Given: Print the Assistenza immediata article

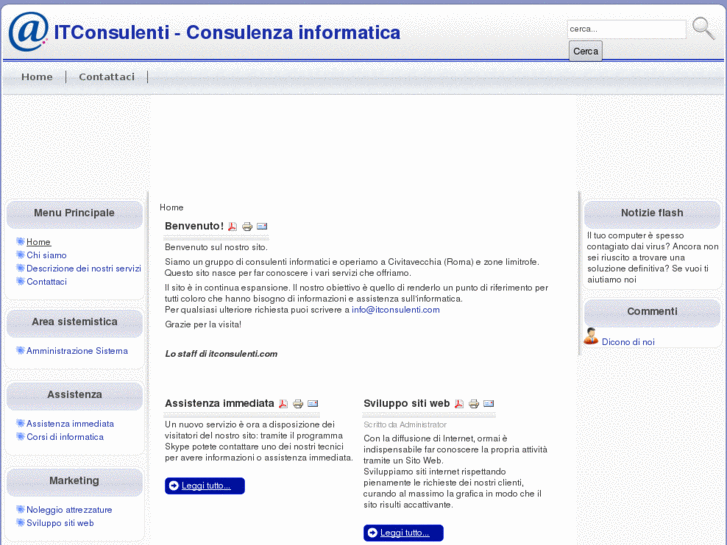Looking at the screenshot, I should (x=298, y=404).
